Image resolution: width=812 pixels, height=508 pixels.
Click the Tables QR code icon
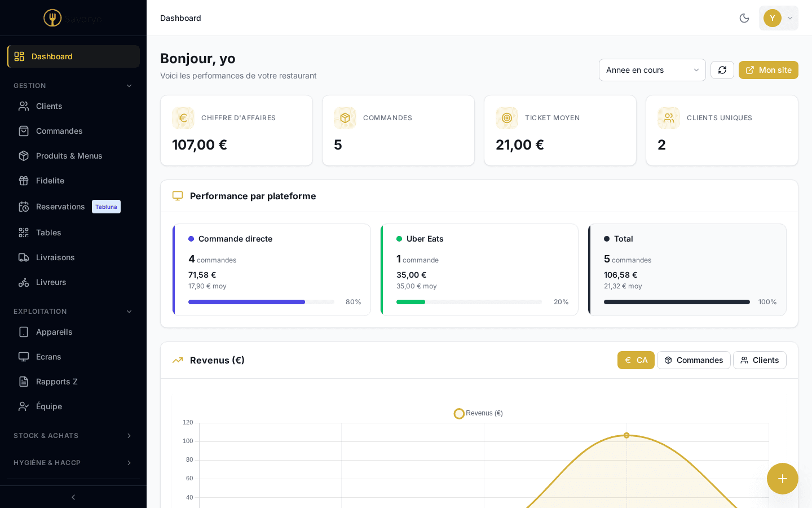tap(24, 233)
